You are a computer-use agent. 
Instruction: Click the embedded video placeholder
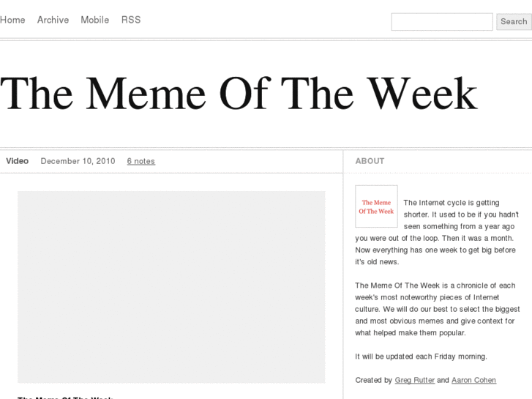click(171, 287)
